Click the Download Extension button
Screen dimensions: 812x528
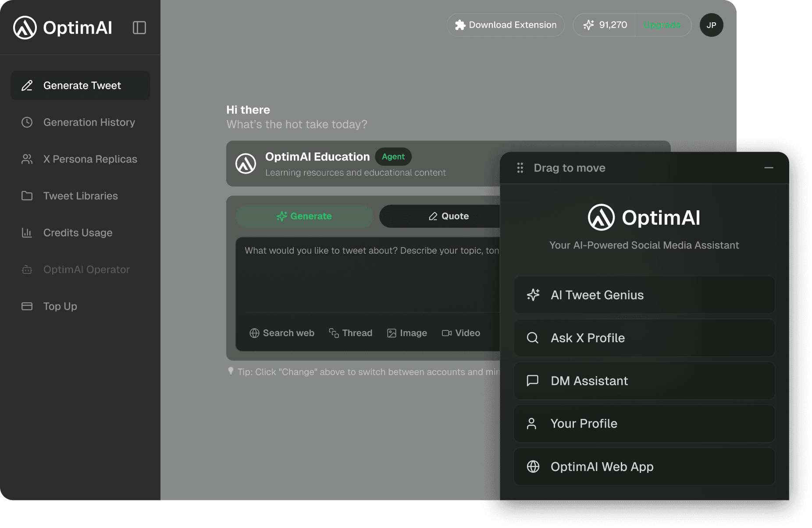point(506,25)
